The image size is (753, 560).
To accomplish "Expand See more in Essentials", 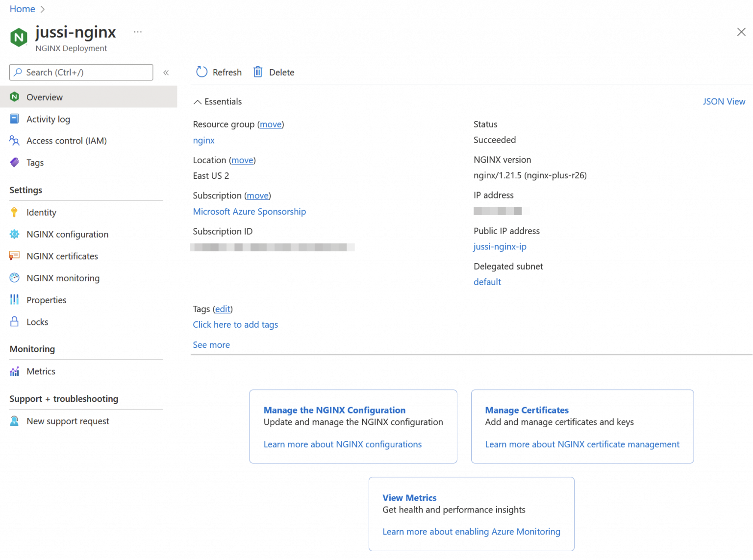I will (211, 344).
